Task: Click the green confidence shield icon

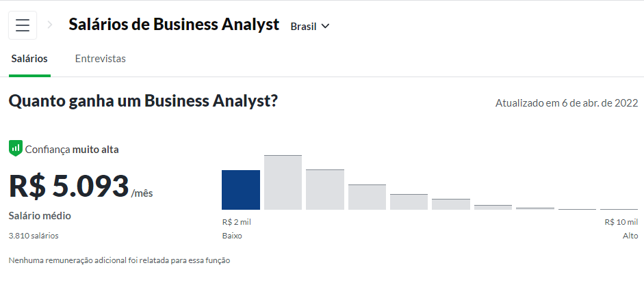Action: pyautogui.click(x=15, y=148)
